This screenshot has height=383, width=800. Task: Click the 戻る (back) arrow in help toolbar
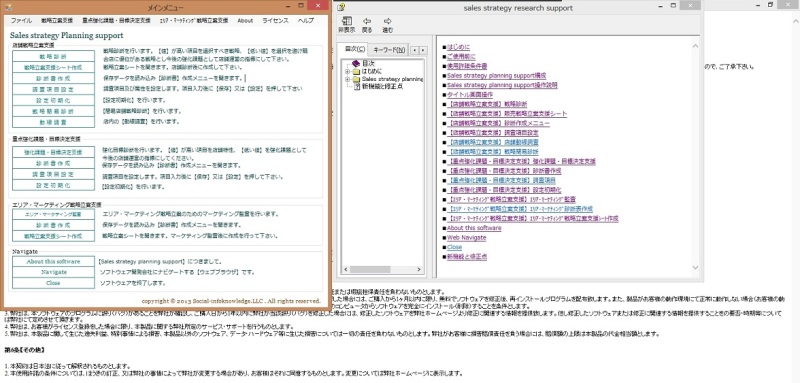pyautogui.click(x=367, y=21)
